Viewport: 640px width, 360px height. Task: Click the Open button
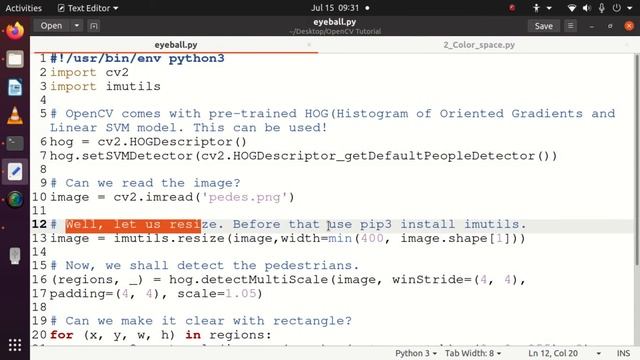(x=51, y=26)
